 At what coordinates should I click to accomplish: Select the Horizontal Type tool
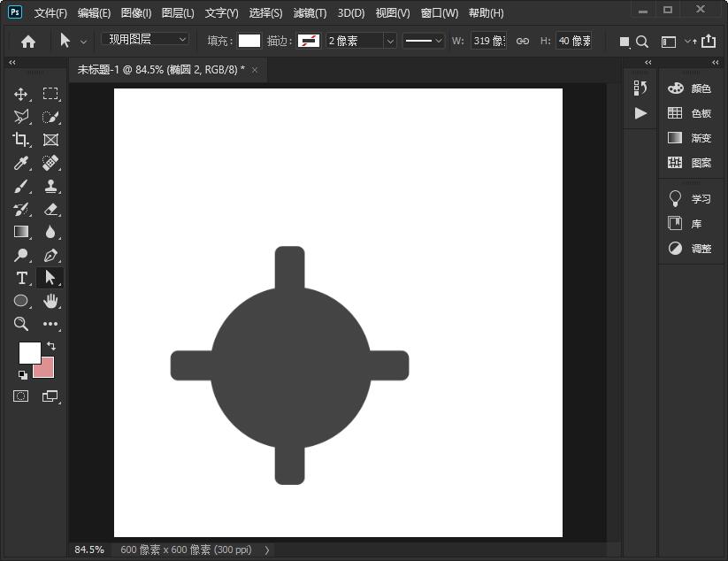(21, 278)
